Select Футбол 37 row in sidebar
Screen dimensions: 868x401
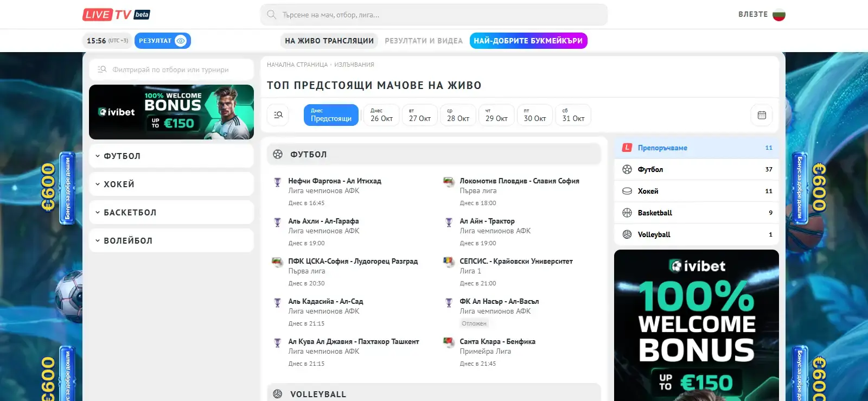[697, 169]
